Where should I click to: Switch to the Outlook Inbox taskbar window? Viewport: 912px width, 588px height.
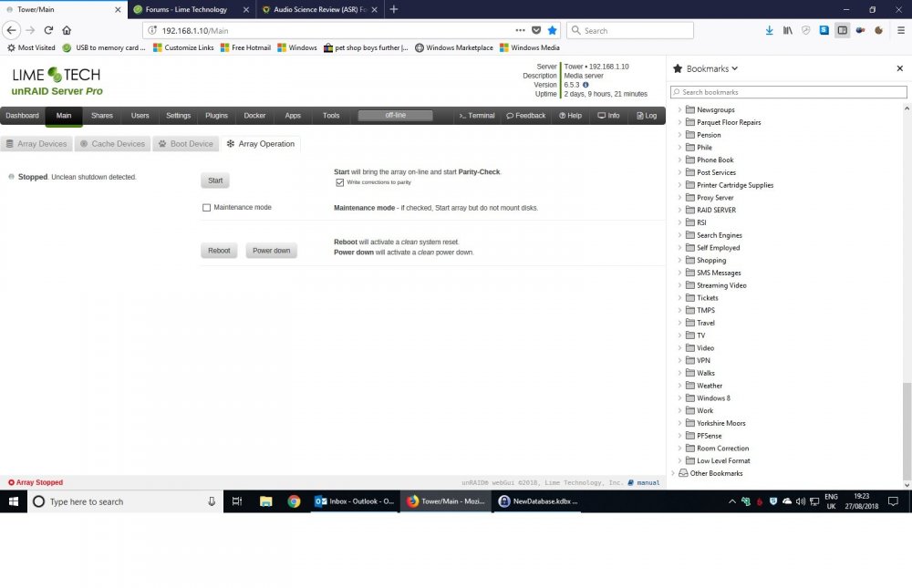[x=354, y=501]
